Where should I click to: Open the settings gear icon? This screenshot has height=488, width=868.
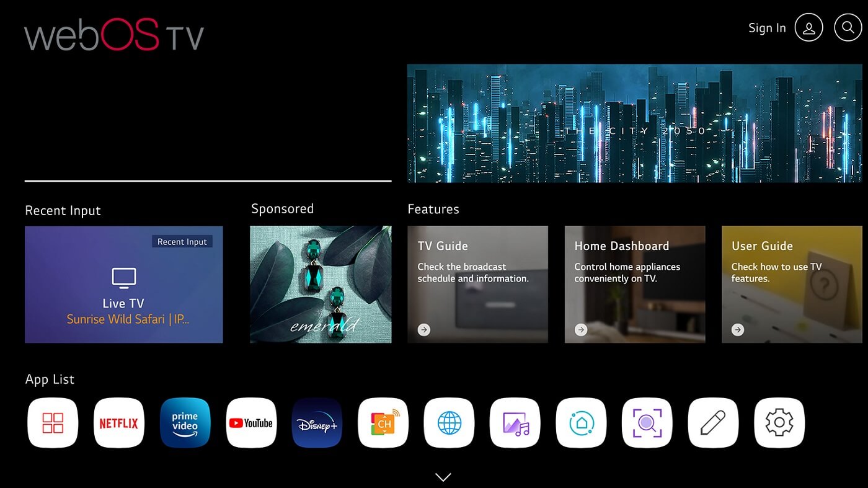pyautogui.click(x=779, y=423)
